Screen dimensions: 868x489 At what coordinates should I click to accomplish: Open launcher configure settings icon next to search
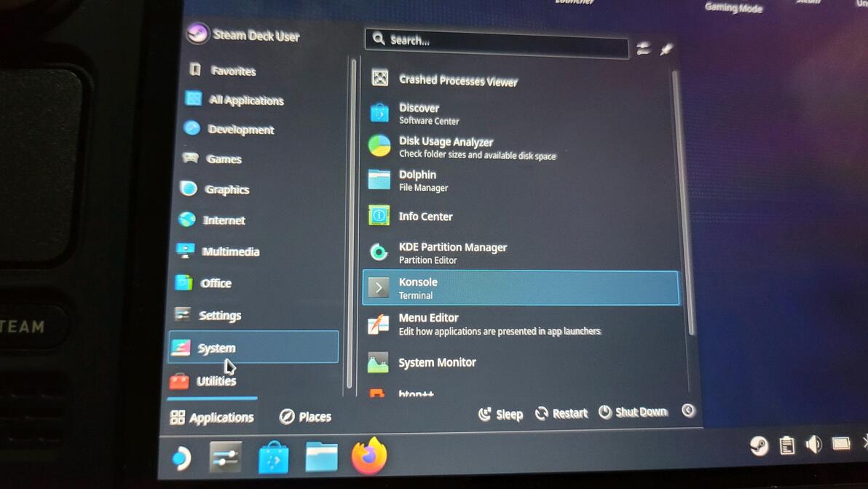tap(643, 49)
